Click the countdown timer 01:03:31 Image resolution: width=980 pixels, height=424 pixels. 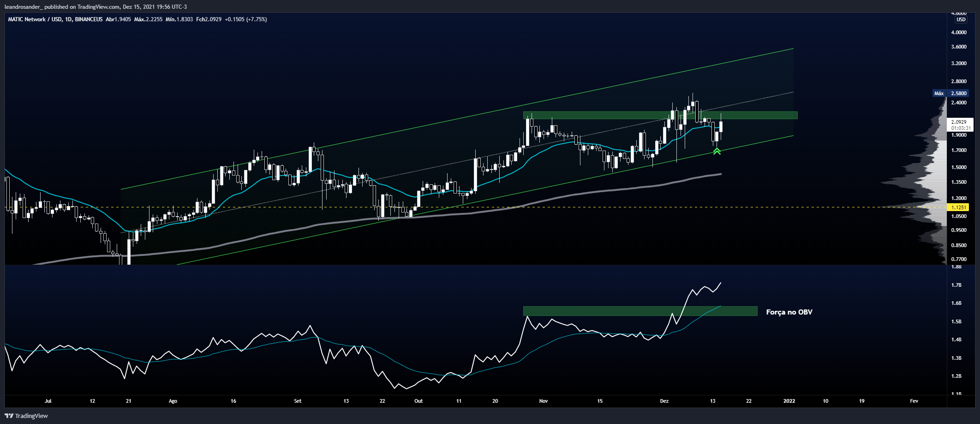961,128
